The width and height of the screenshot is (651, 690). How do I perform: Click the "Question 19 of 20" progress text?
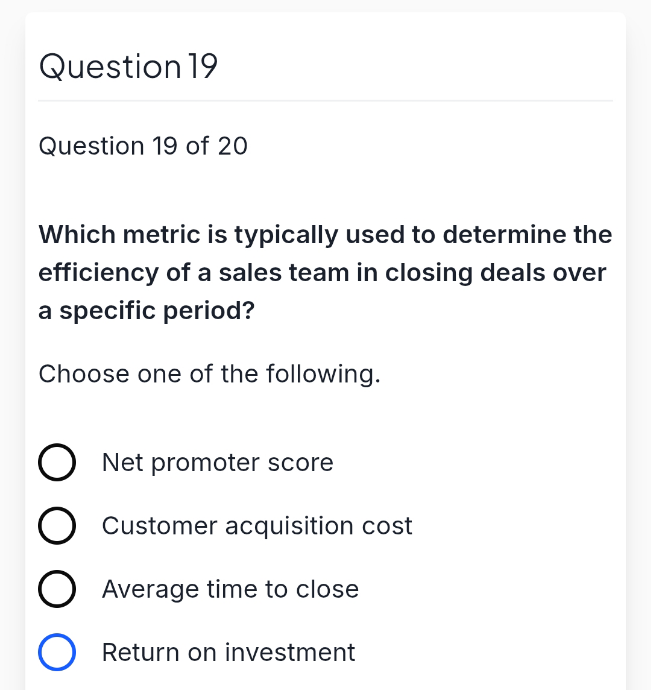(143, 146)
